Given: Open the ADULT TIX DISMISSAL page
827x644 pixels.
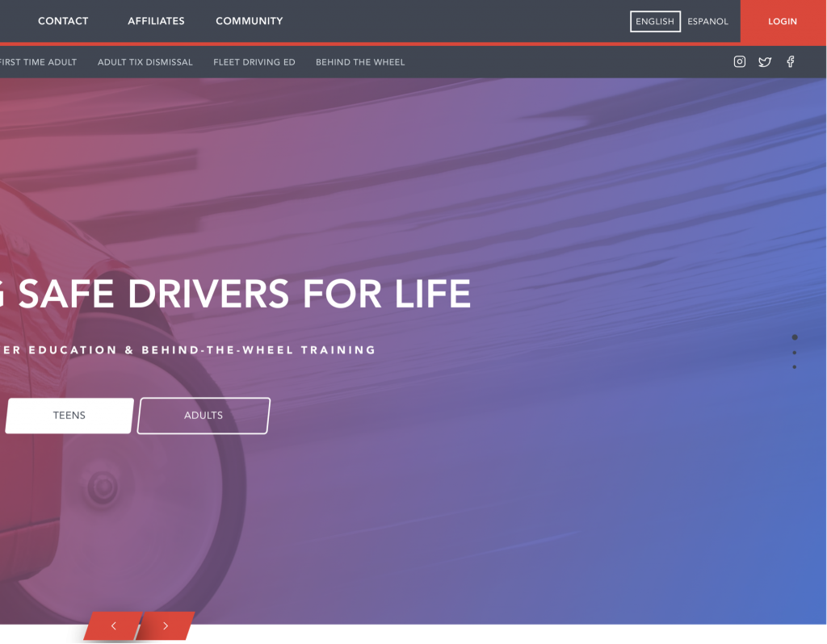Looking at the screenshot, I should [145, 61].
